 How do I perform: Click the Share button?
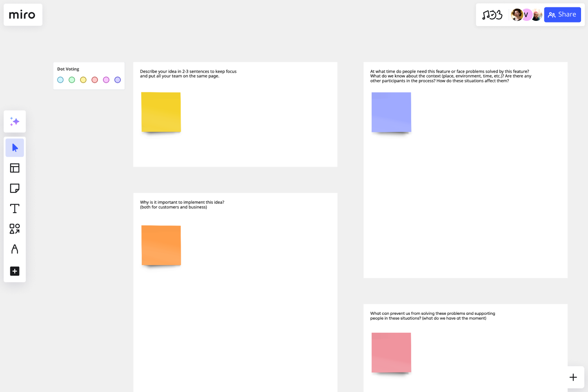[562, 14]
